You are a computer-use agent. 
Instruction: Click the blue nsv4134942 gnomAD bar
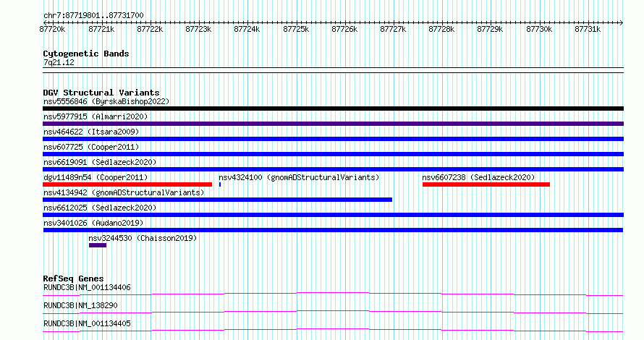(217, 200)
